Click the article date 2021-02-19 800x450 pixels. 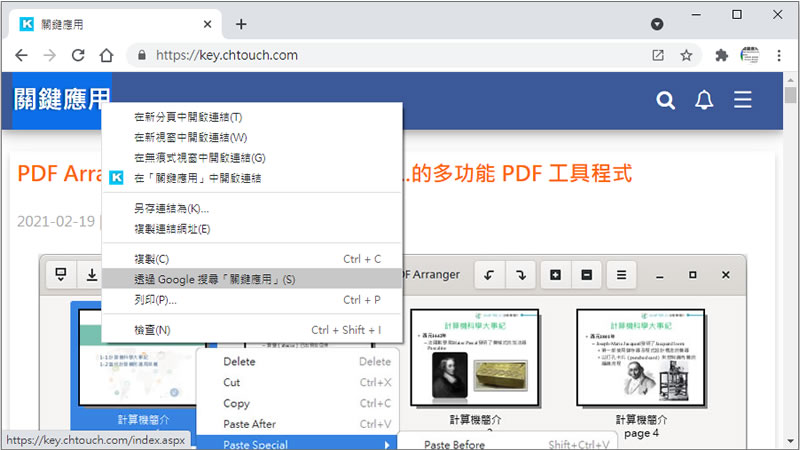[56, 221]
